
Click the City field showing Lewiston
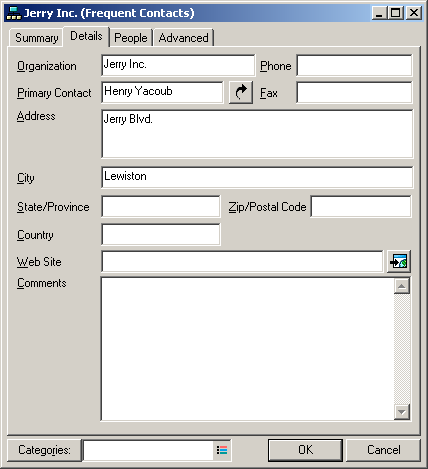coord(257,177)
